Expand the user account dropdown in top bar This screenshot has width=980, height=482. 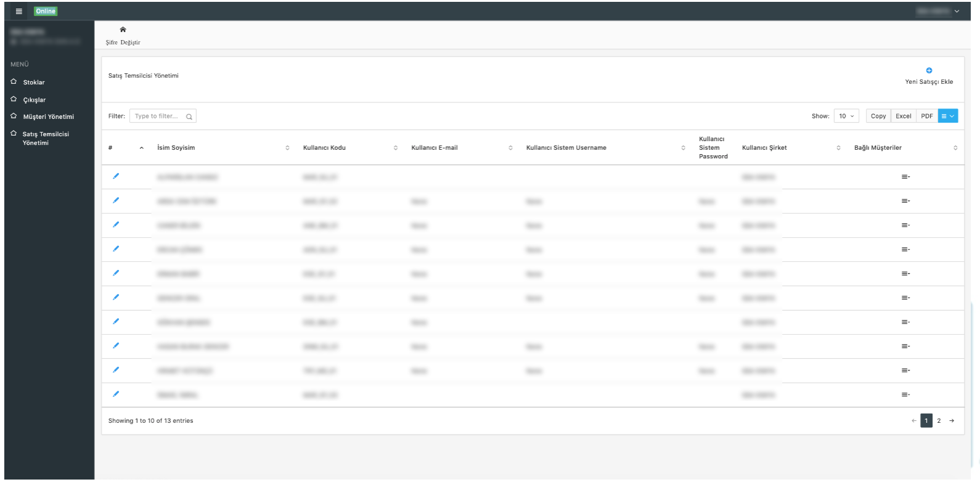tap(957, 11)
